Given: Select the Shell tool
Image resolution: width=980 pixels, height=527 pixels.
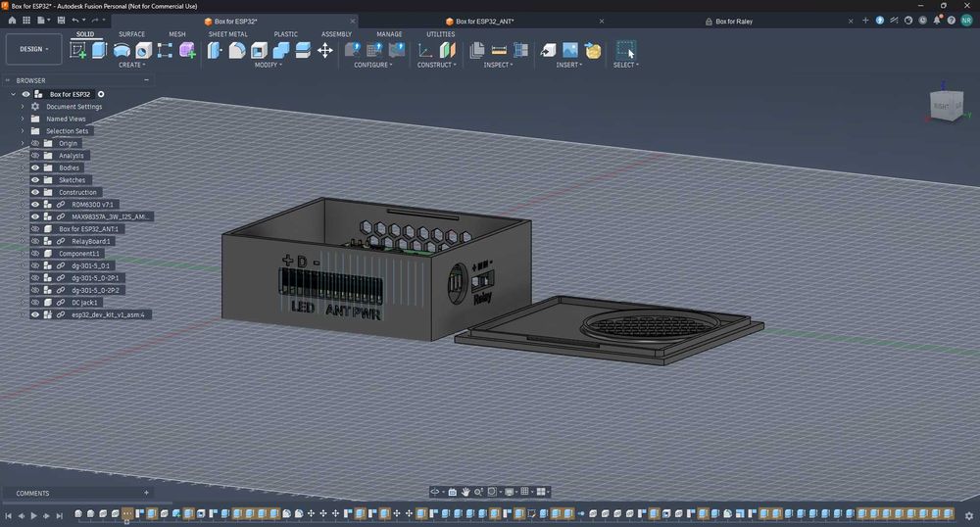Looking at the screenshot, I should point(259,50).
